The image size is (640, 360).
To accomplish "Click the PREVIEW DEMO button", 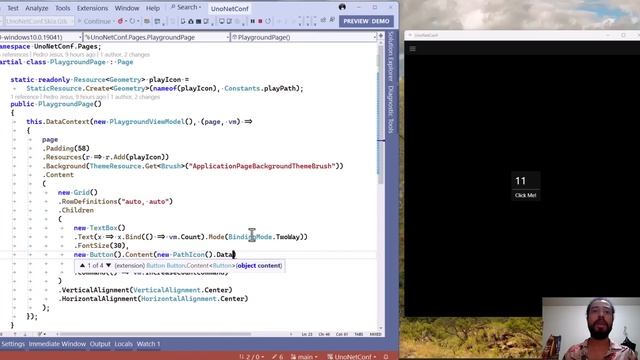I will [366, 21].
